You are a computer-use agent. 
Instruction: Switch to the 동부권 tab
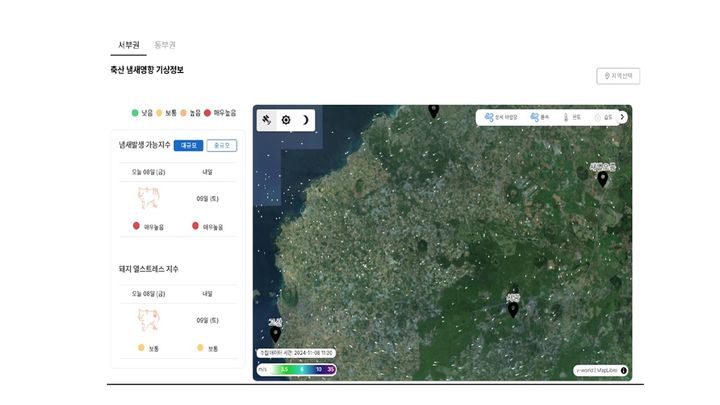click(x=164, y=46)
